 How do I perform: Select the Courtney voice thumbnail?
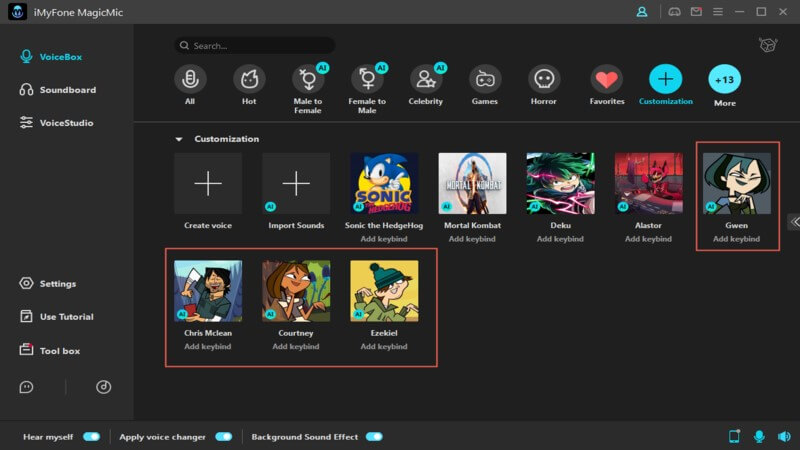tap(296, 291)
